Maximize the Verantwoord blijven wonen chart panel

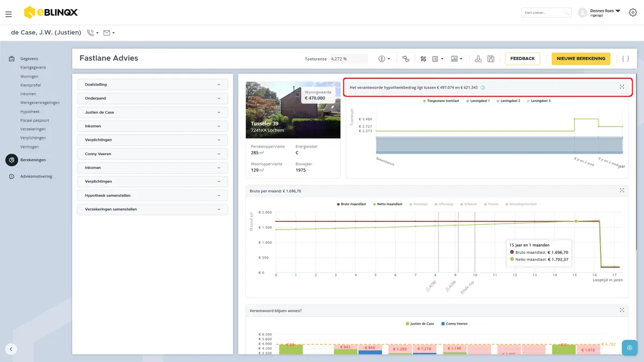622,310
